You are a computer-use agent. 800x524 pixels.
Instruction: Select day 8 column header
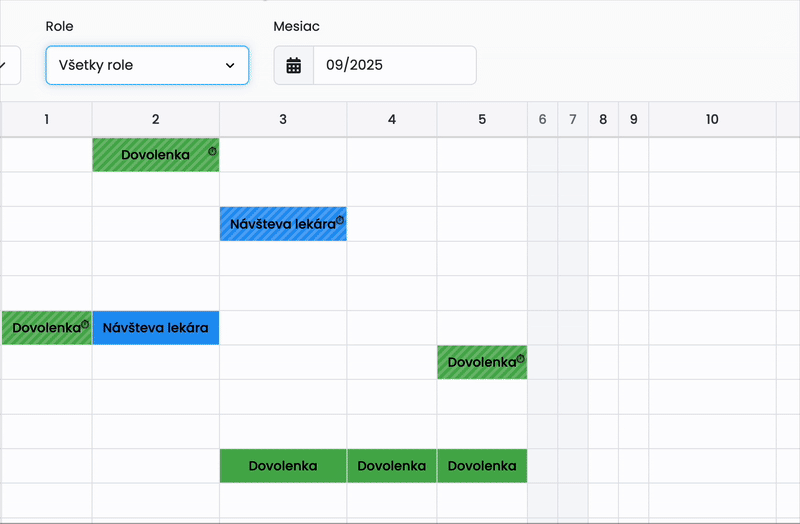point(603,120)
